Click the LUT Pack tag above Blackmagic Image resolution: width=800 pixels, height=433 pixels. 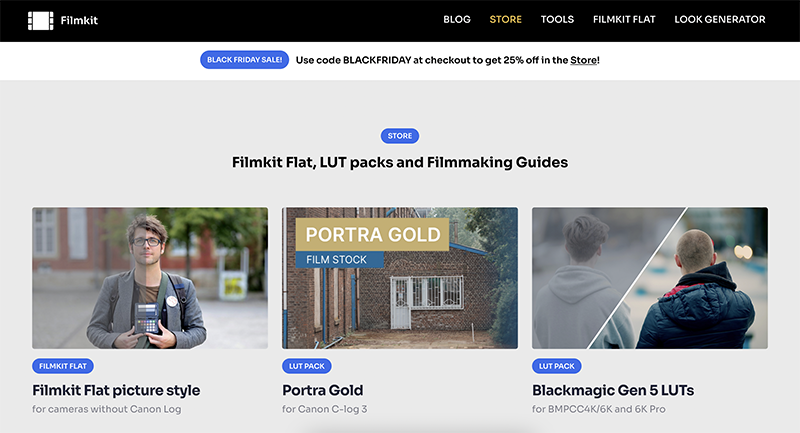[x=557, y=367]
